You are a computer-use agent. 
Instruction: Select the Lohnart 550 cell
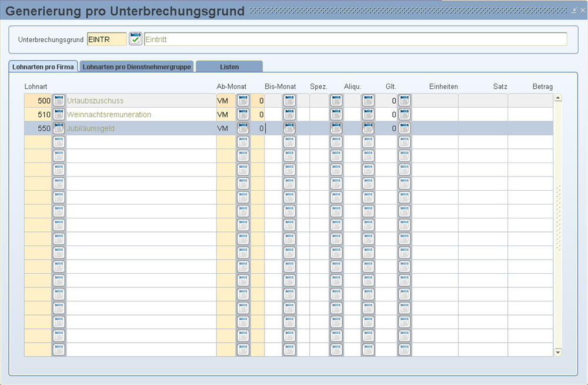(38, 128)
